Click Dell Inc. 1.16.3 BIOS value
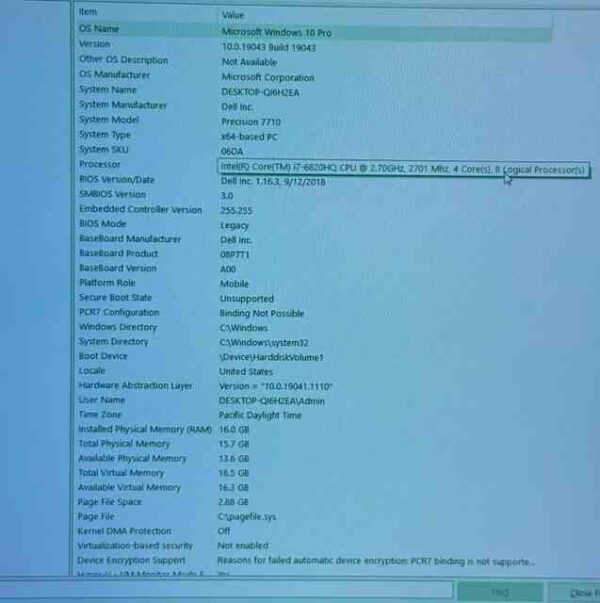 [273, 182]
